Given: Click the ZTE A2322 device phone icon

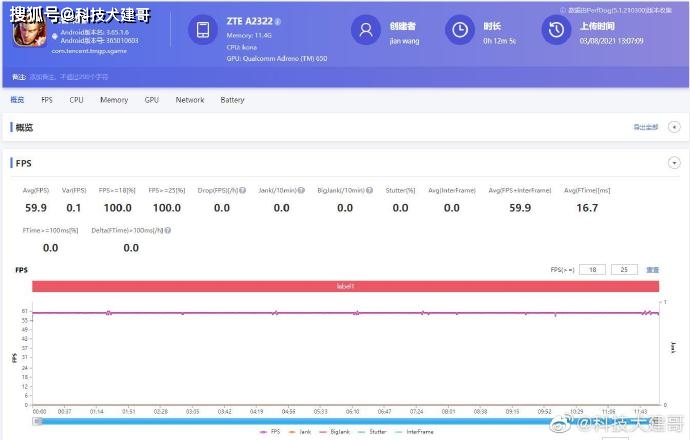Looking at the screenshot, I should coord(204,30).
